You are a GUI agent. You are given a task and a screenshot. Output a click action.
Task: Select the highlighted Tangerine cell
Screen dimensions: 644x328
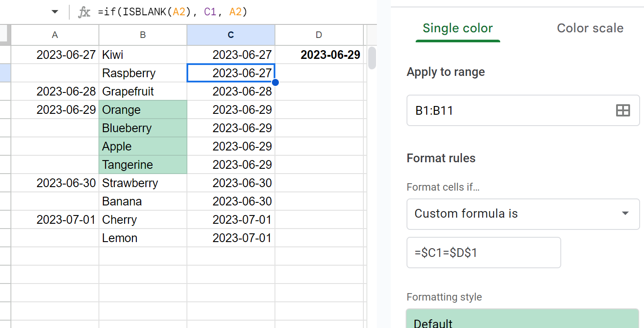click(143, 164)
